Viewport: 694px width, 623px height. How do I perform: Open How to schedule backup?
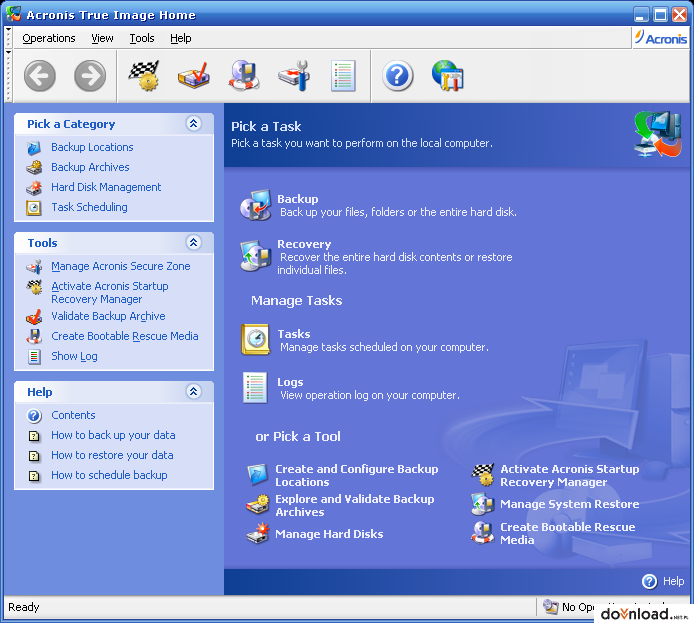(x=109, y=475)
